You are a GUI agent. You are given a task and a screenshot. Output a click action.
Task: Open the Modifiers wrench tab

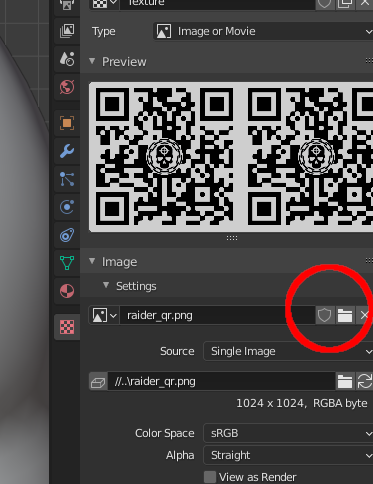67,151
